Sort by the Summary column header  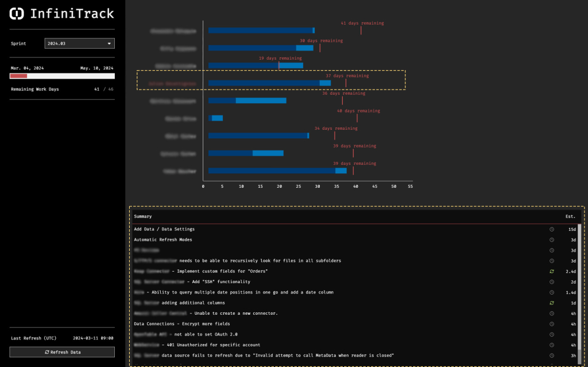[143, 217]
